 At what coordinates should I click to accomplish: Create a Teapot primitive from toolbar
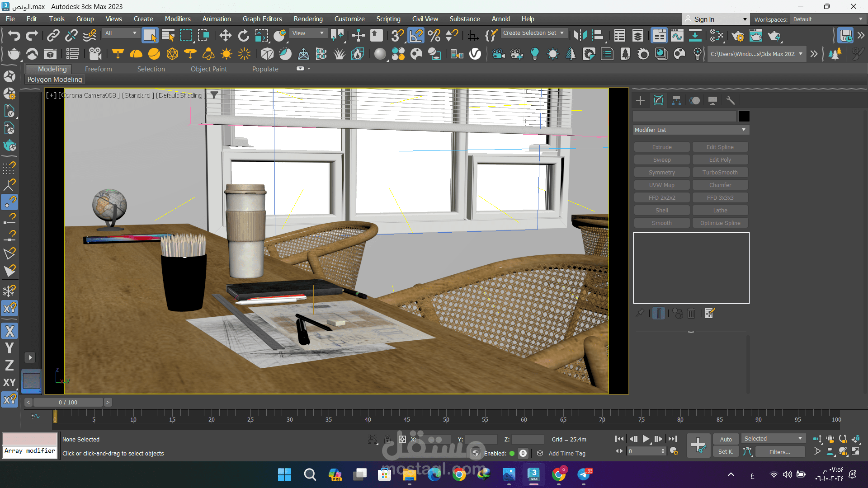click(14, 54)
